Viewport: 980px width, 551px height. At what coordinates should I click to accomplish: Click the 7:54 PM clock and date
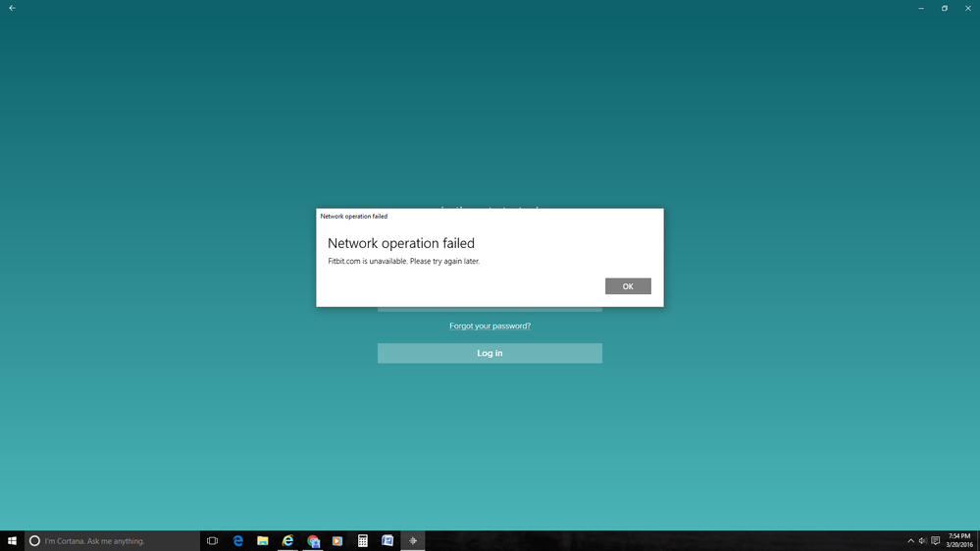click(959, 541)
